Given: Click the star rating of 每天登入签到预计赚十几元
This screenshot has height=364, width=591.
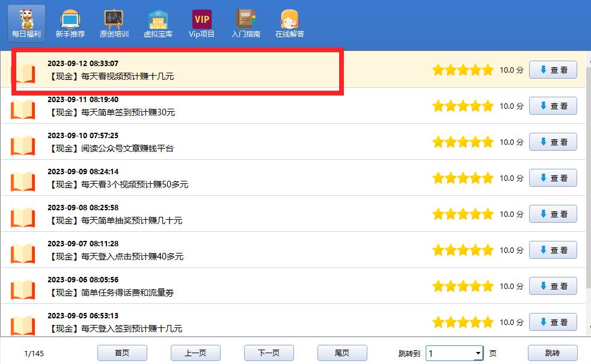Looking at the screenshot, I should pos(463,322).
